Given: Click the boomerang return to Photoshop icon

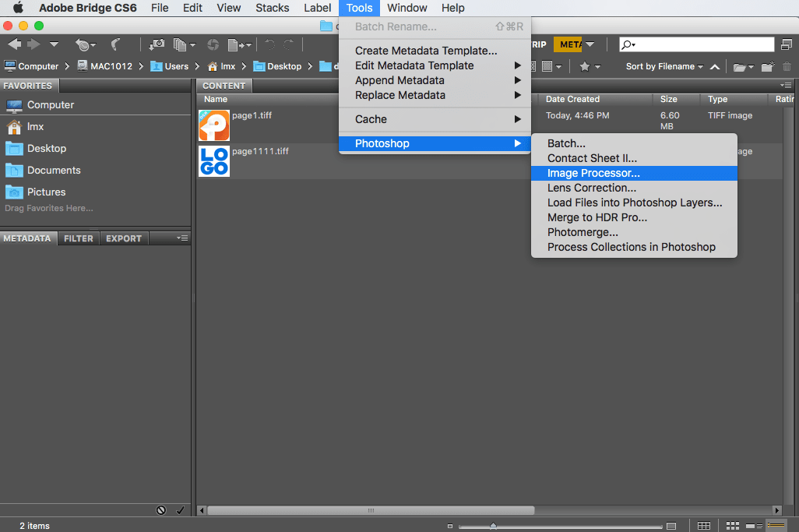Looking at the screenshot, I should tap(116, 45).
